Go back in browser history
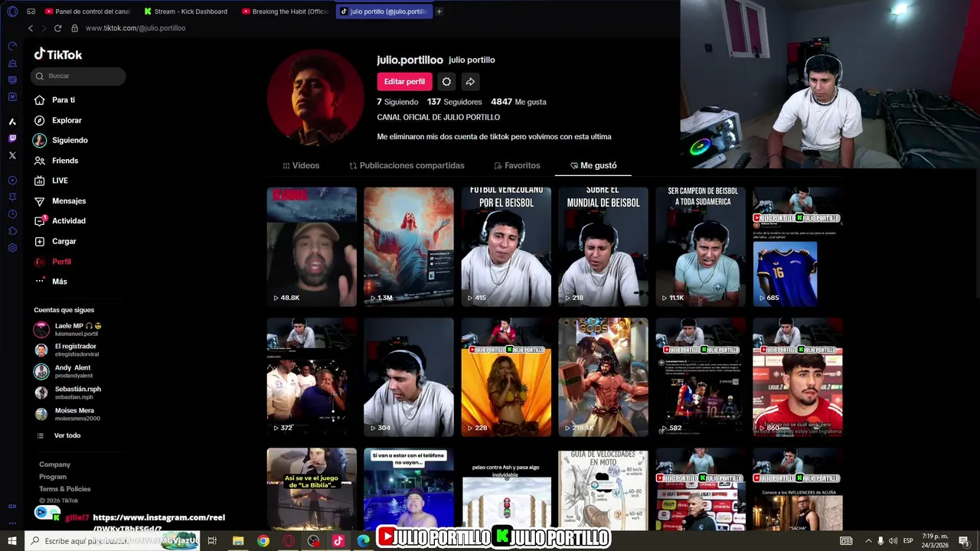This screenshot has width=980, height=551. [x=31, y=28]
